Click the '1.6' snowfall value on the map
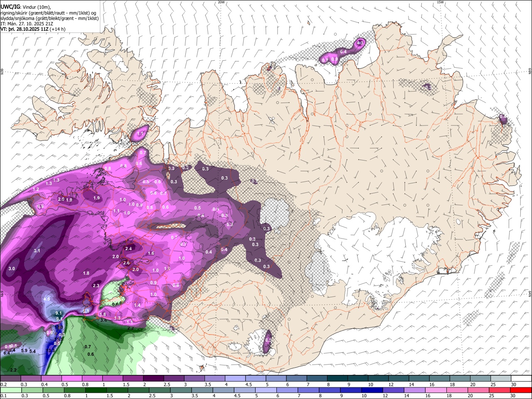Viewport: 532px width, 399px height. [x=151, y=253]
